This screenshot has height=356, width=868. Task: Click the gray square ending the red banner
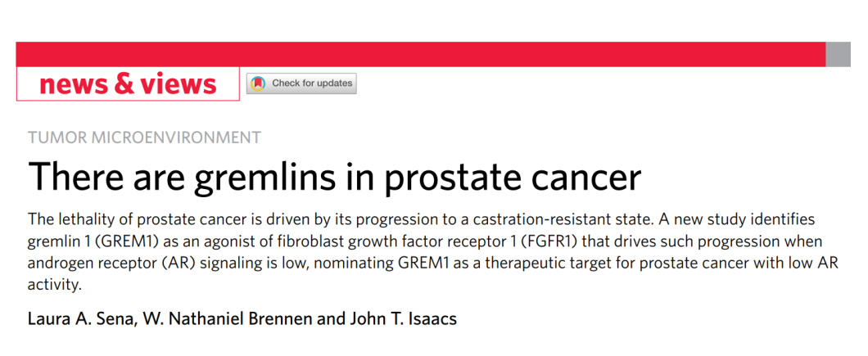coord(838,54)
